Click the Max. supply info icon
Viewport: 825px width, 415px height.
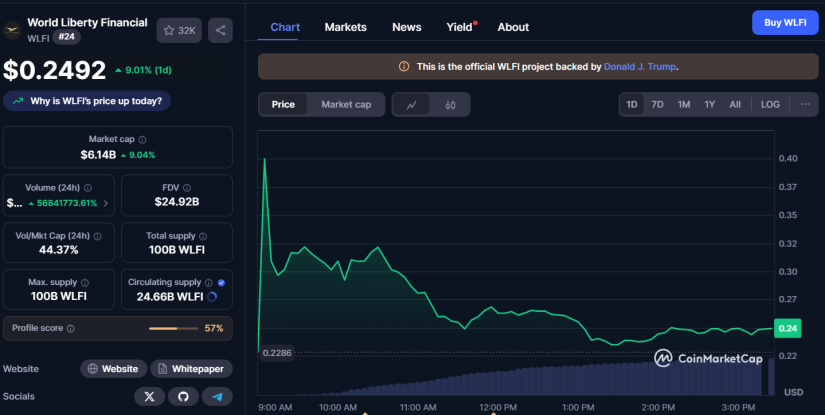coord(85,283)
